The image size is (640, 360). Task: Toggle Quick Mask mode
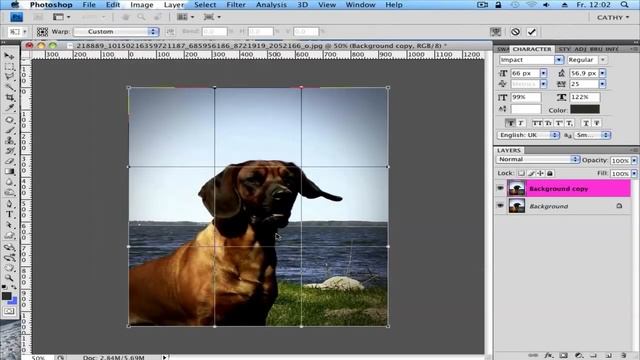[x=9, y=311]
